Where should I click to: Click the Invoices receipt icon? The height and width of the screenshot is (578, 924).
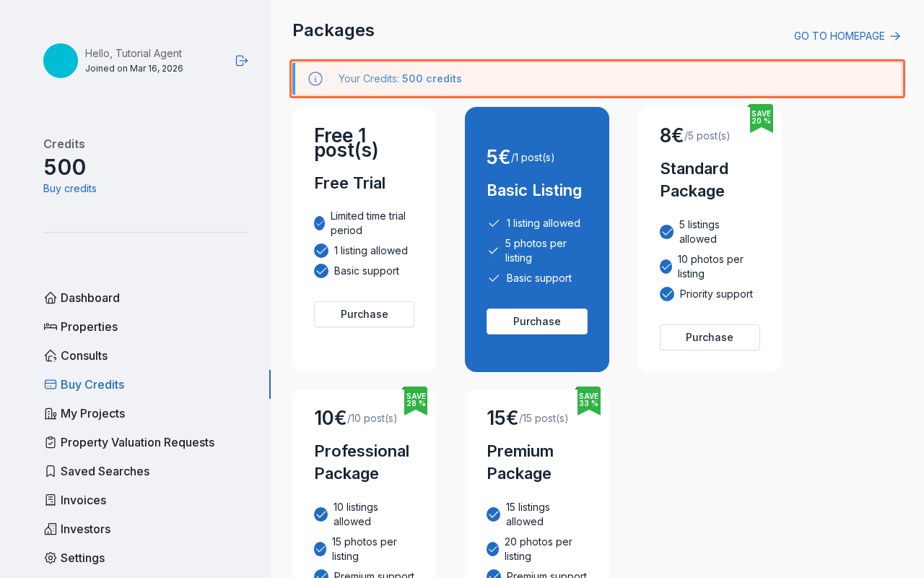tap(50, 500)
